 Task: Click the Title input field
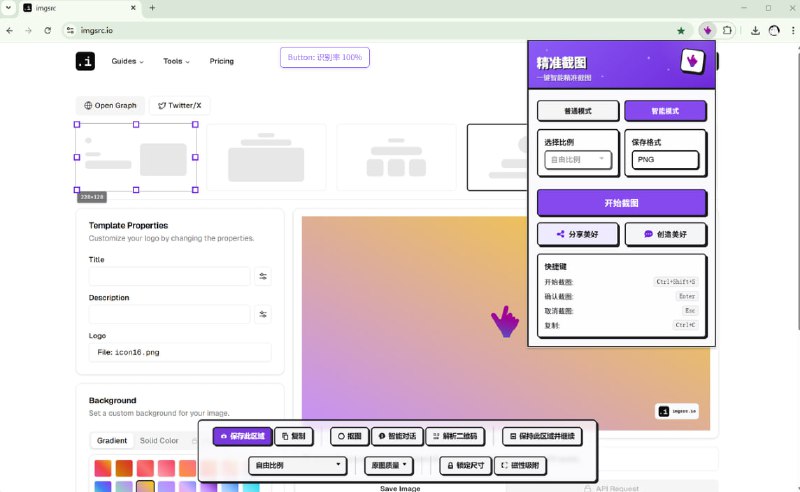(x=169, y=277)
